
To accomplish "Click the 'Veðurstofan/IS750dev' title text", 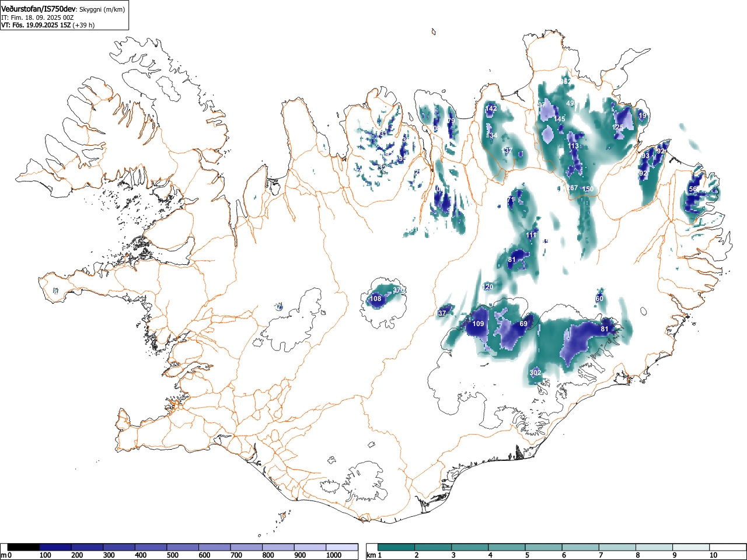I will (39, 8).
